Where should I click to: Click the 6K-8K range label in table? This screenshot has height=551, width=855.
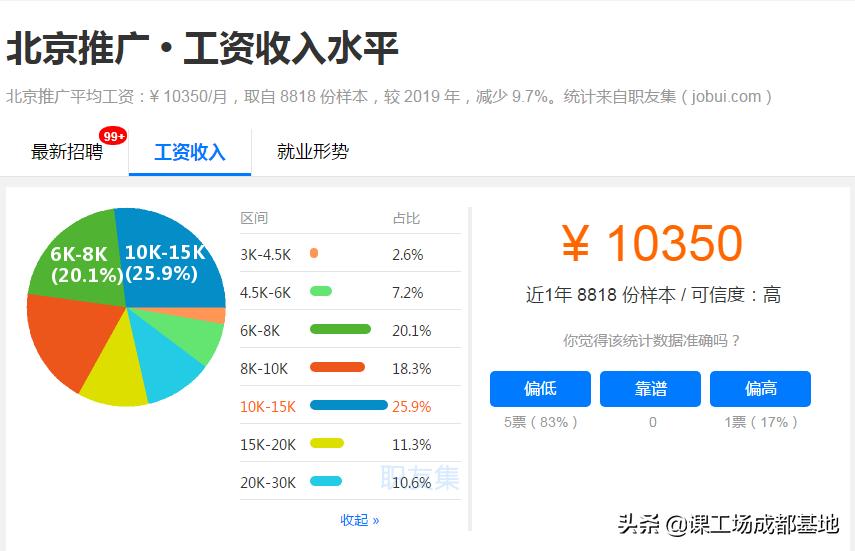click(260, 331)
